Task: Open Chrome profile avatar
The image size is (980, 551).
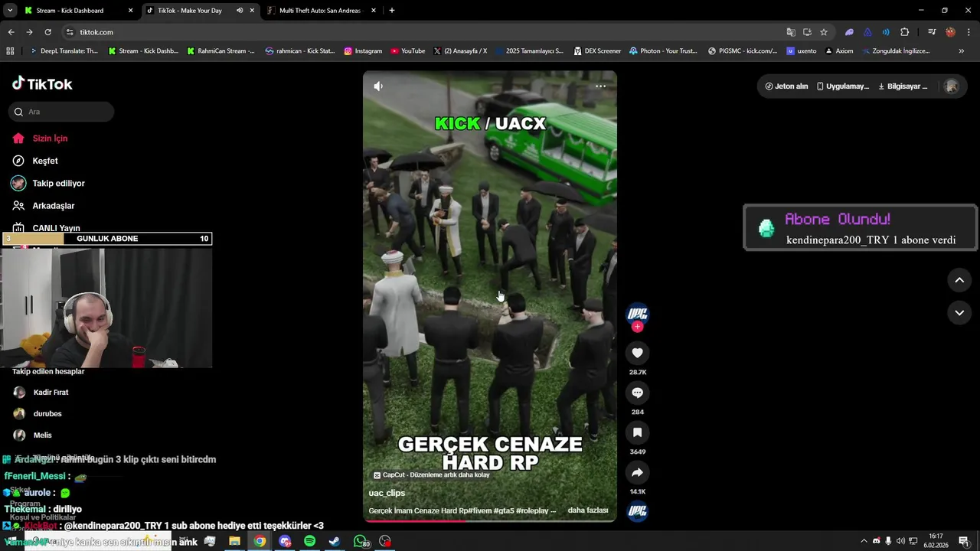Action: [950, 32]
